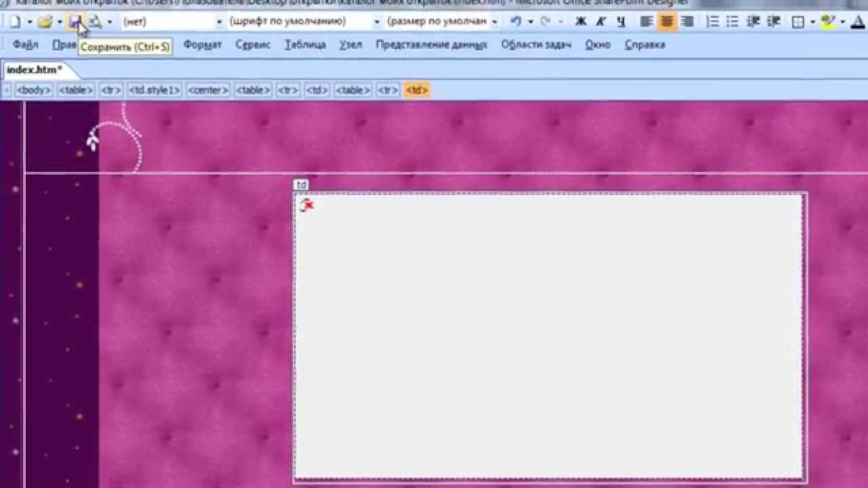
Task: Toggle the highlighted center alignment button
Action: coord(667,22)
